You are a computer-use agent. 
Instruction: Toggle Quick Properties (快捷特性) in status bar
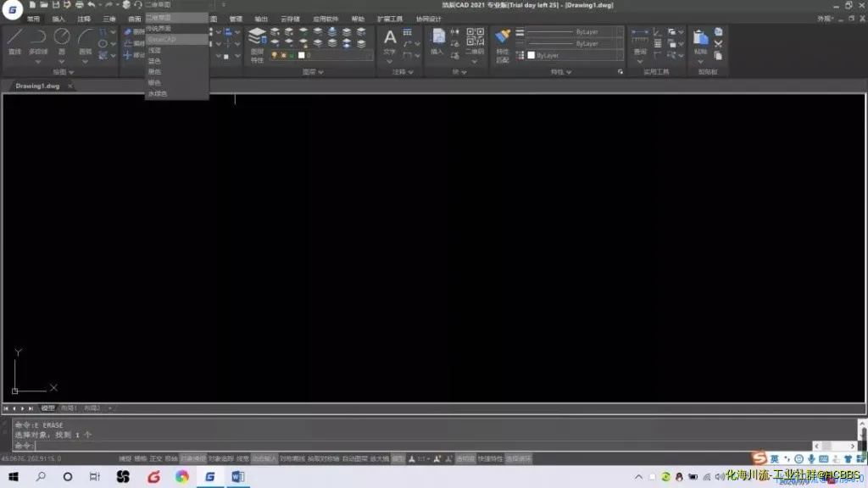click(491, 458)
